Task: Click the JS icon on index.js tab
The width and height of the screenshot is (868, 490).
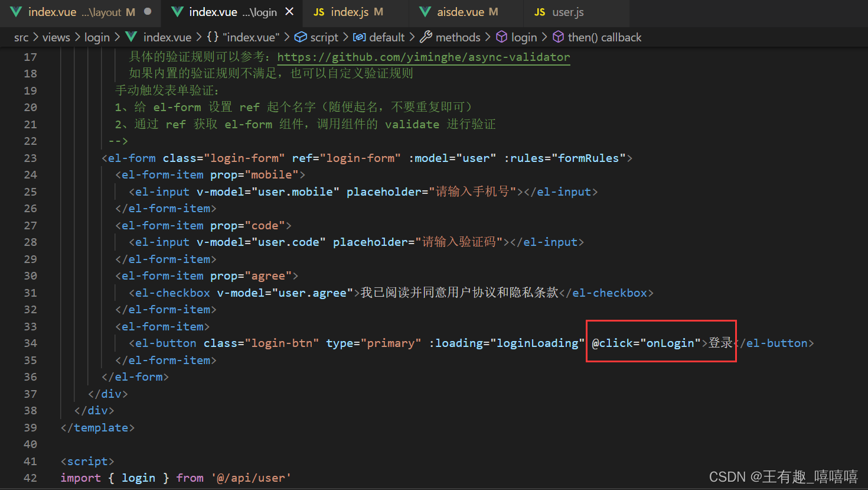Action: click(319, 12)
